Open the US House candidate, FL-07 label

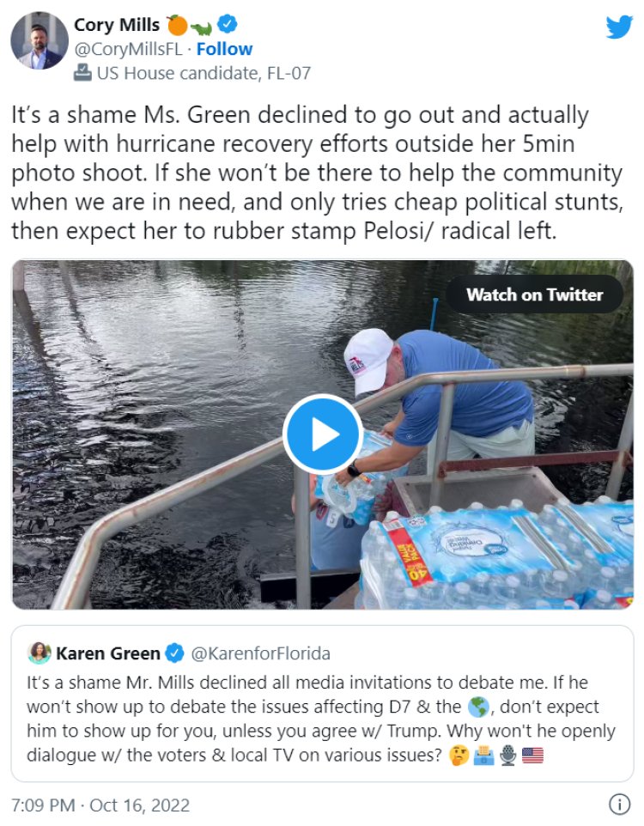click(204, 73)
